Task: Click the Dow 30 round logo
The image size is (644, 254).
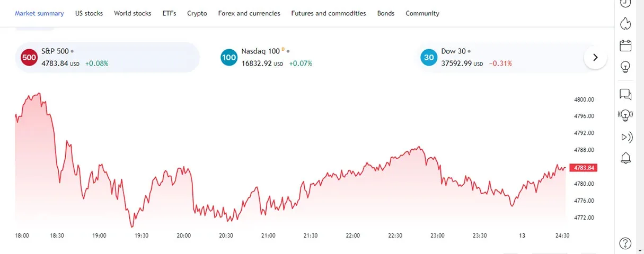Action: 429,57
